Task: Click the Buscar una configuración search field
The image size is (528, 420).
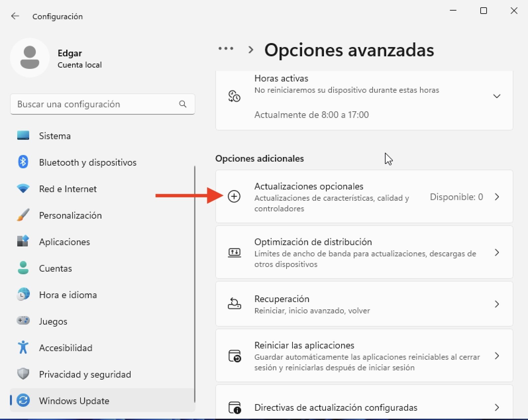Action: (x=102, y=104)
